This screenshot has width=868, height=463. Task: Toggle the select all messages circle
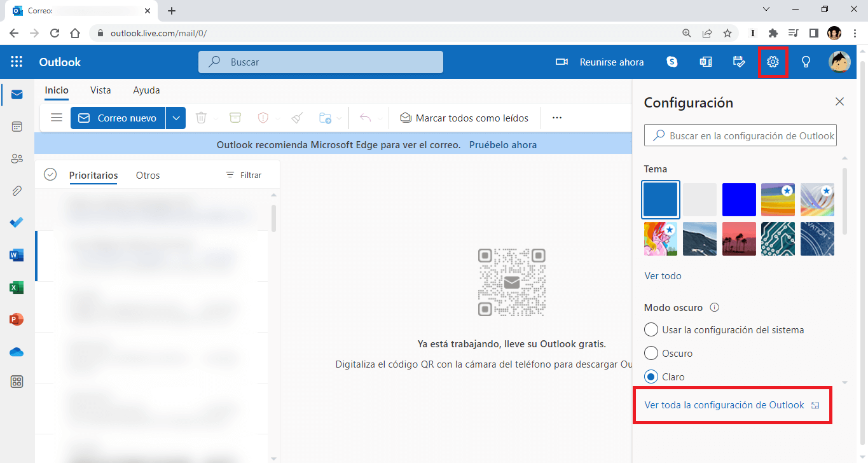point(50,174)
